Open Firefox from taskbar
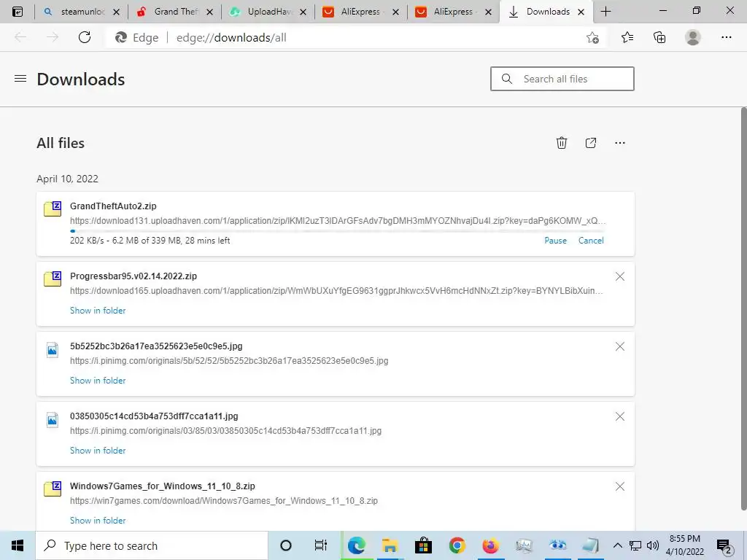 490,545
